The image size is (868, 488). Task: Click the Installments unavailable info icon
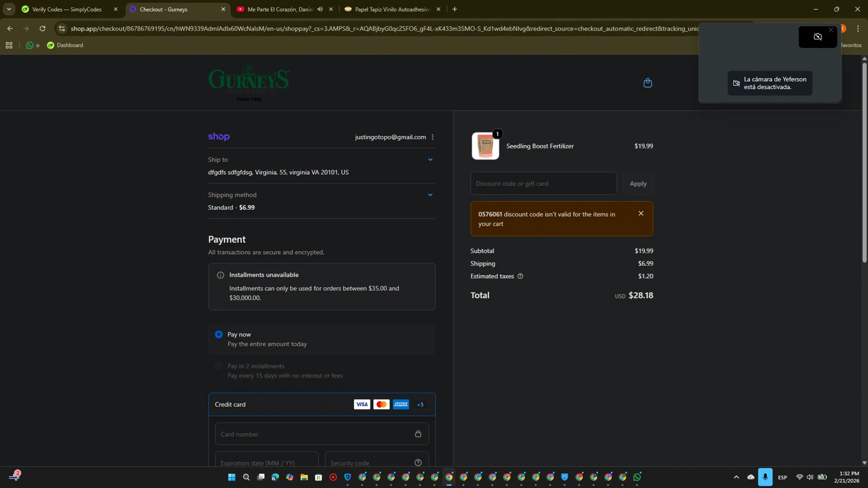click(220, 275)
